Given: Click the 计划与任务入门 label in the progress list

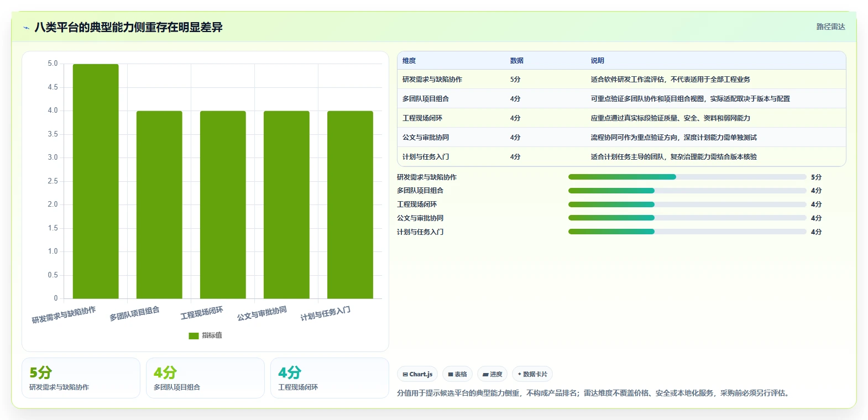Looking at the screenshot, I should tap(420, 232).
